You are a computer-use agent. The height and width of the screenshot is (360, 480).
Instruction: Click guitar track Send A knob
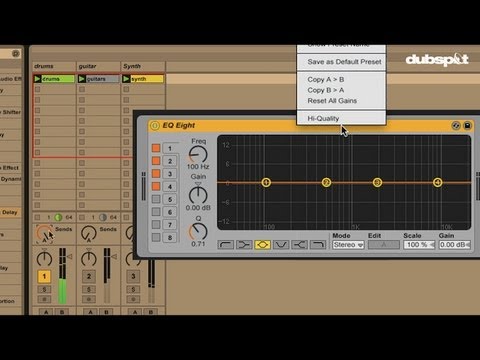[x=89, y=233]
